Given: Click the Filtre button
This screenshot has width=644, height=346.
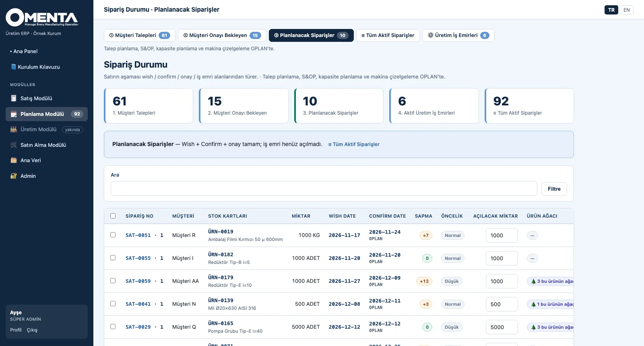Looking at the screenshot, I should 554,189.
